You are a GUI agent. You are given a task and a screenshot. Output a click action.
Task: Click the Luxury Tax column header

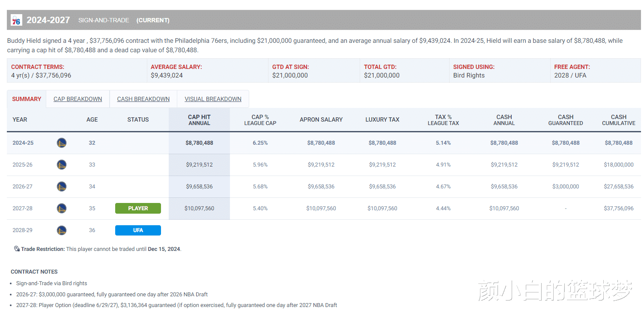tap(382, 119)
